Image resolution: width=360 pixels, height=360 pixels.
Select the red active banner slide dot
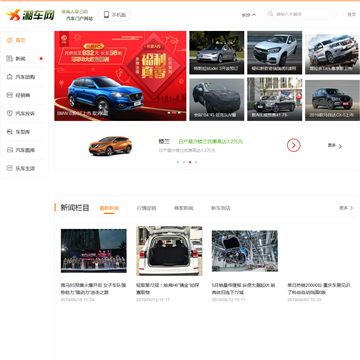(174, 113)
